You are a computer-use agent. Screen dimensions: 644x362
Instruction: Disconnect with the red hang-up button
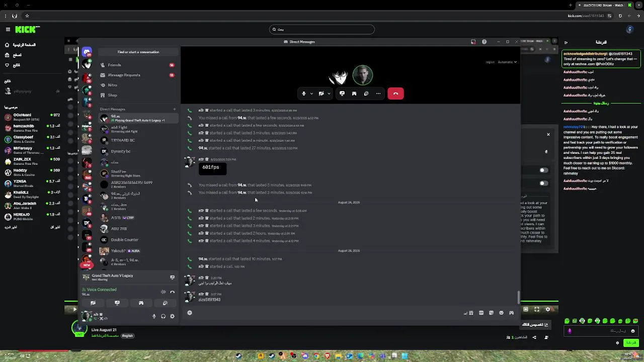point(395,94)
